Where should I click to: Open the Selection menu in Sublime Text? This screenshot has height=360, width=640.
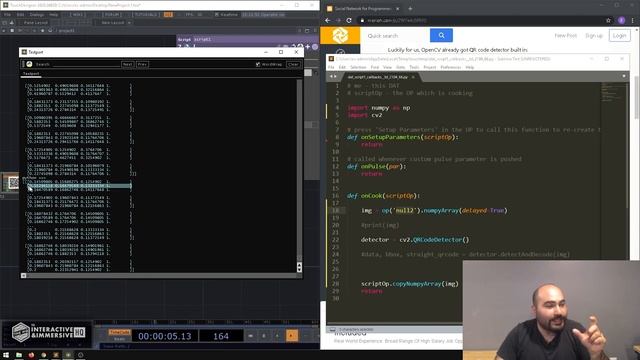coord(358,67)
